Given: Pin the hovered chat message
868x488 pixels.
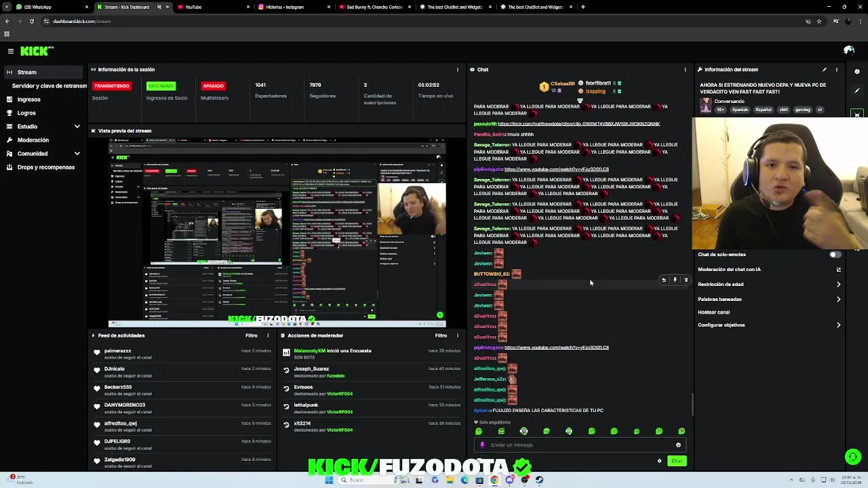Looking at the screenshot, I should [675, 280].
